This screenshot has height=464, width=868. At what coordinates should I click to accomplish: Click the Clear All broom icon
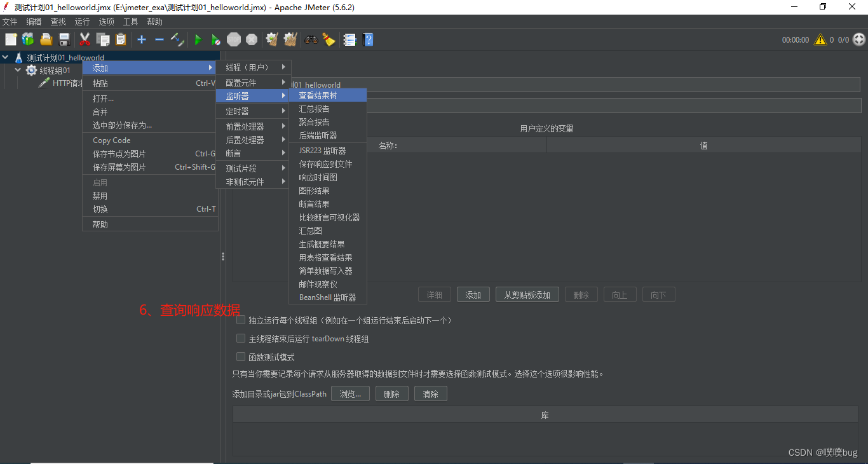coord(290,39)
